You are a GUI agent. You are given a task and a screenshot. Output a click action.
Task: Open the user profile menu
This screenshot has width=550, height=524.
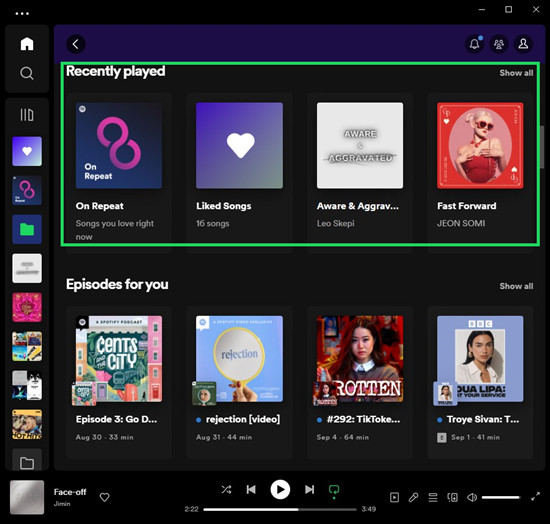[523, 44]
